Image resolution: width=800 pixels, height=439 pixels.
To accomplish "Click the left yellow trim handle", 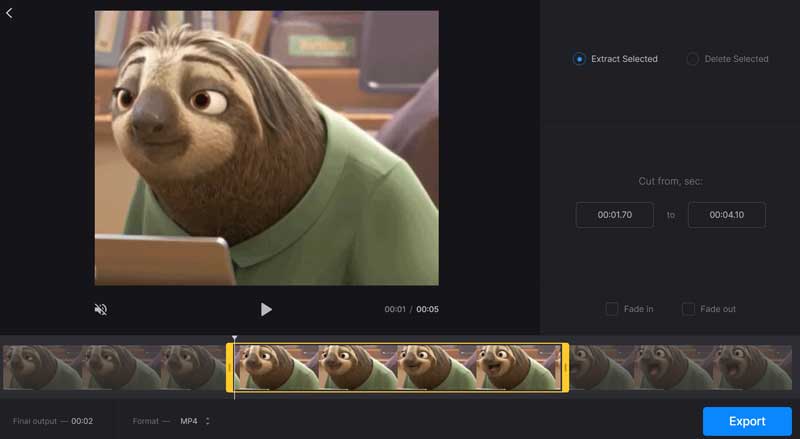I will tap(230, 368).
